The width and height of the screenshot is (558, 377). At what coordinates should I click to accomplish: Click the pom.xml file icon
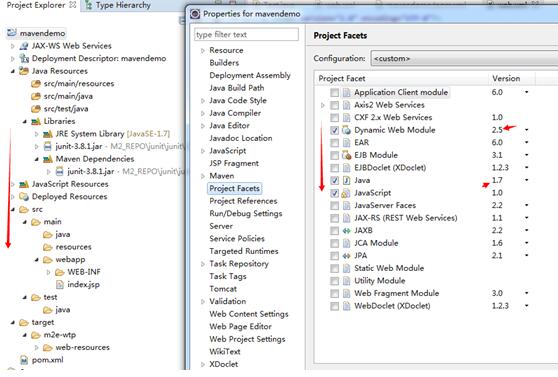pyautogui.click(x=24, y=360)
